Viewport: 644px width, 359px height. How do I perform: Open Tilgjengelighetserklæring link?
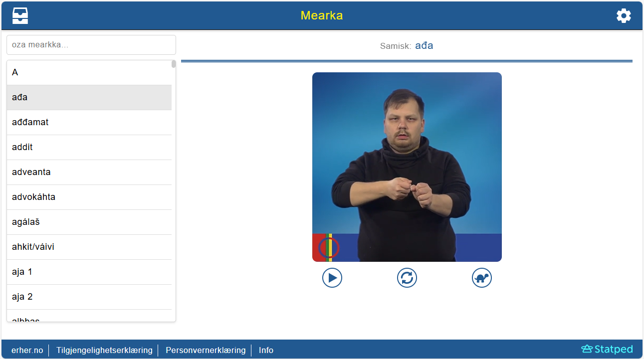tap(104, 350)
